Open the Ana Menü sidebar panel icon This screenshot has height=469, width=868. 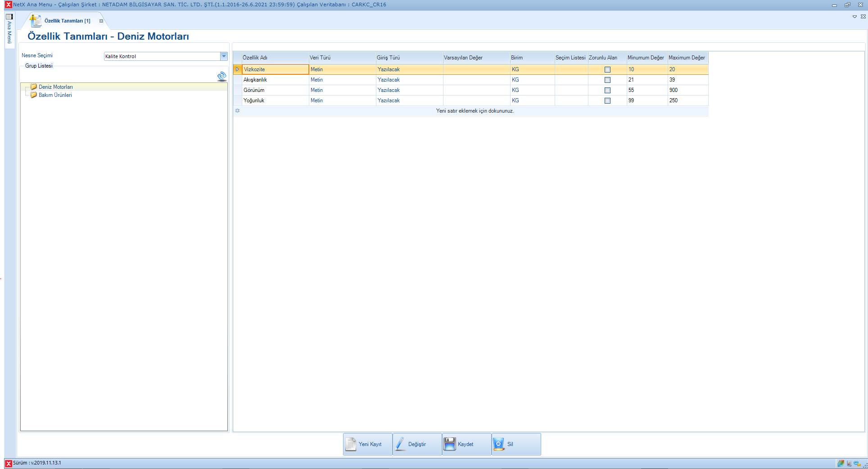(x=9, y=17)
